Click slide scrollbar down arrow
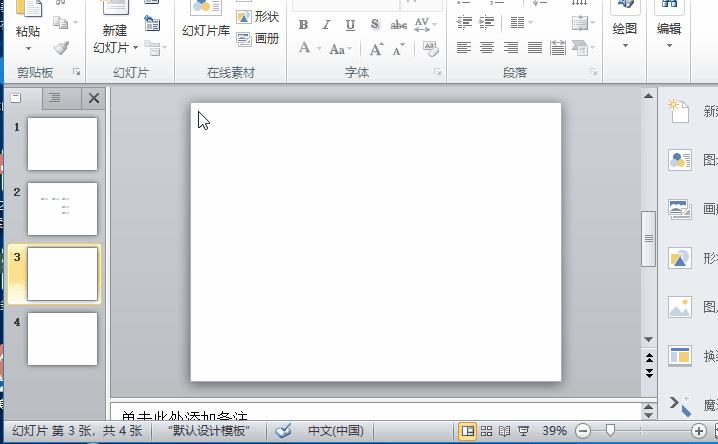Image resolution: width=718 pixels, height=444 pixels. (x=648, y=339)
